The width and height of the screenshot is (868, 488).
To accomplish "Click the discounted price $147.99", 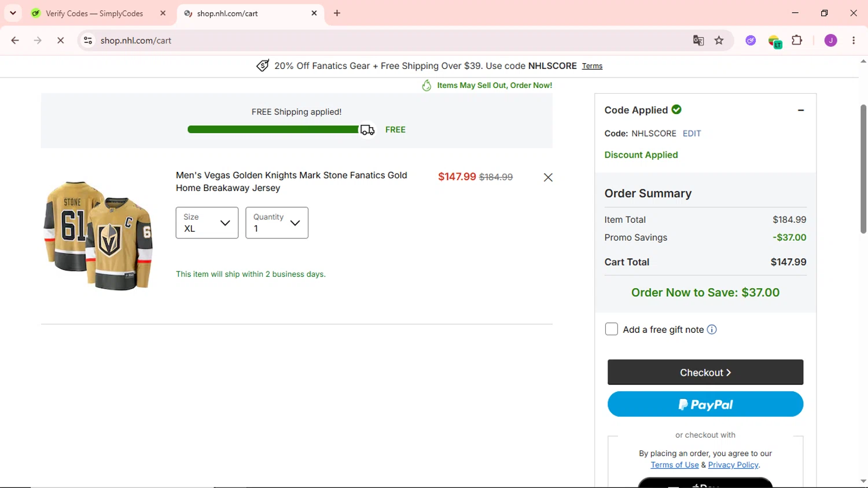I will 457,177.
